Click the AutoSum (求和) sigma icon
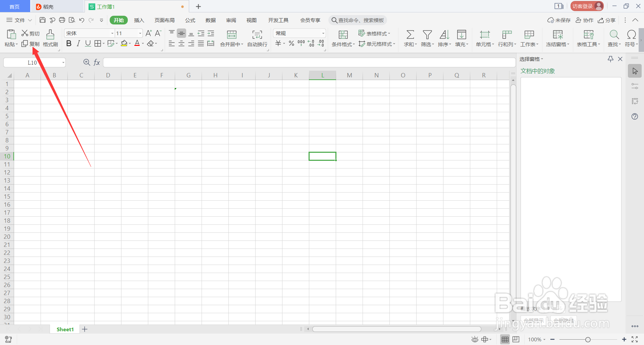 (410, 34)
